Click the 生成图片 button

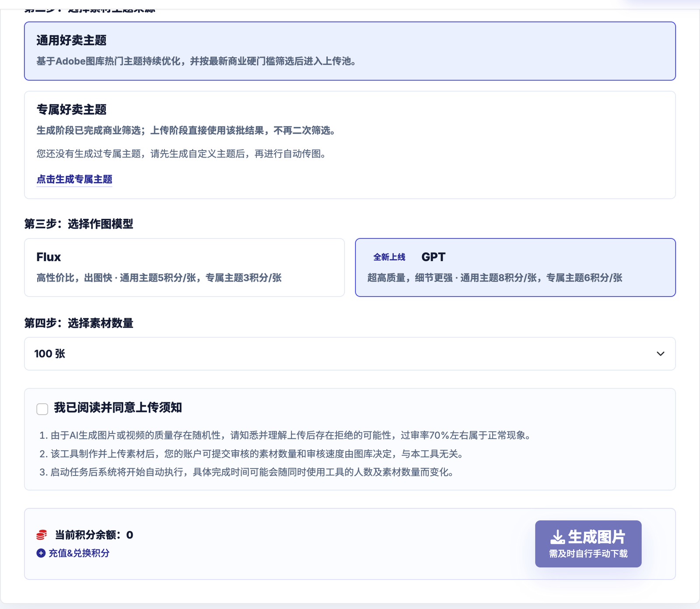[x=588, y=544]
